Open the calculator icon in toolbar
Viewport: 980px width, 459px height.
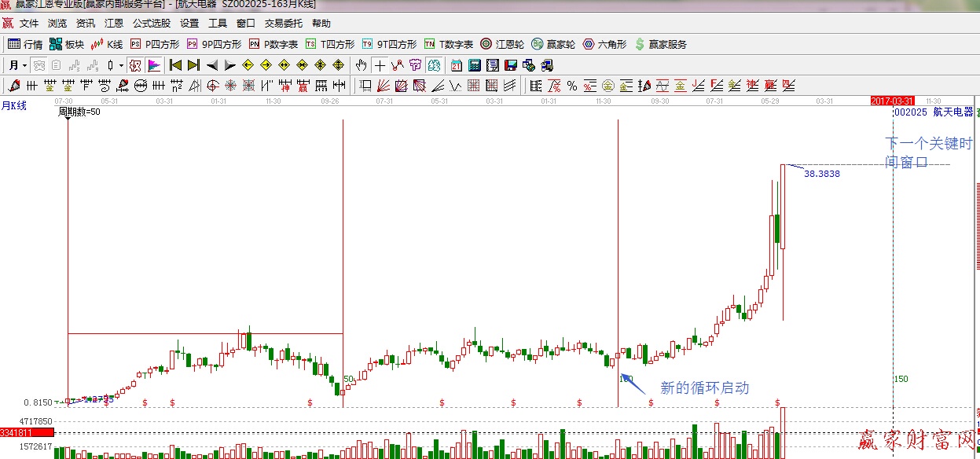(475, 65)
